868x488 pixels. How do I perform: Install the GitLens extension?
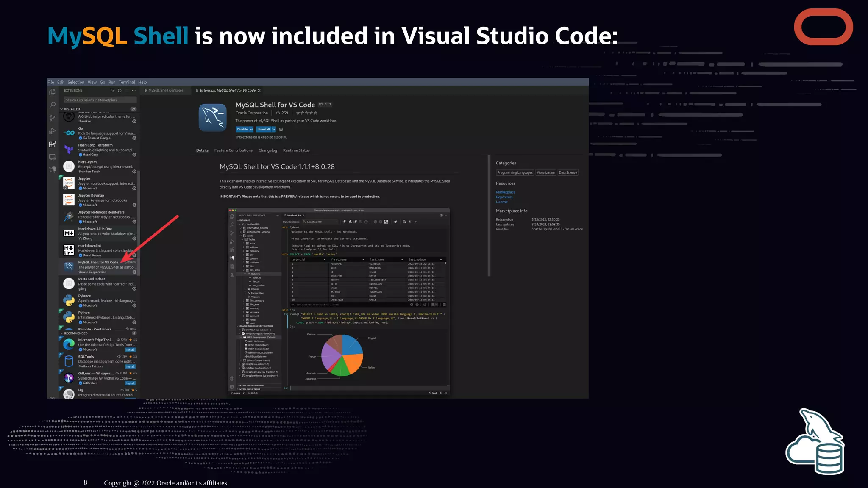(131, 383)
